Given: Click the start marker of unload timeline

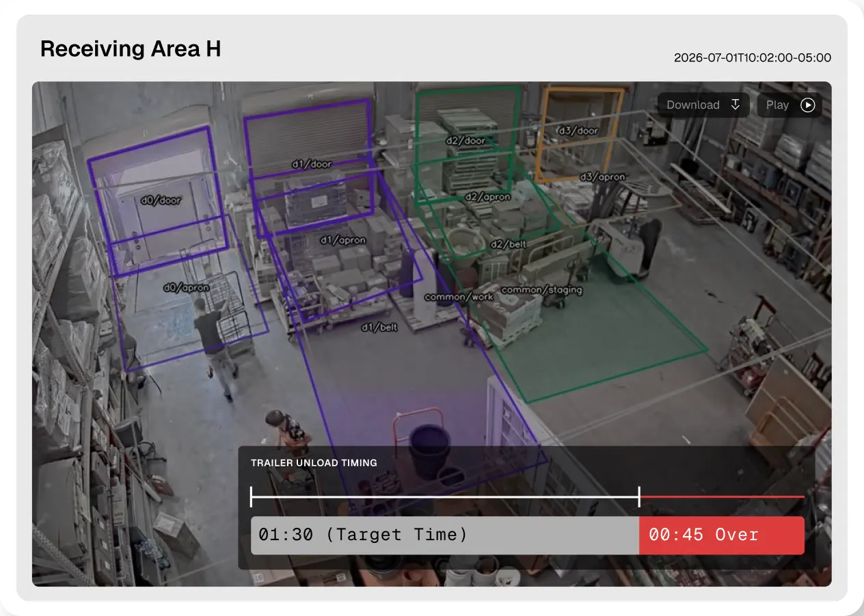Looking at the screenshot, I should pos(252,497).
